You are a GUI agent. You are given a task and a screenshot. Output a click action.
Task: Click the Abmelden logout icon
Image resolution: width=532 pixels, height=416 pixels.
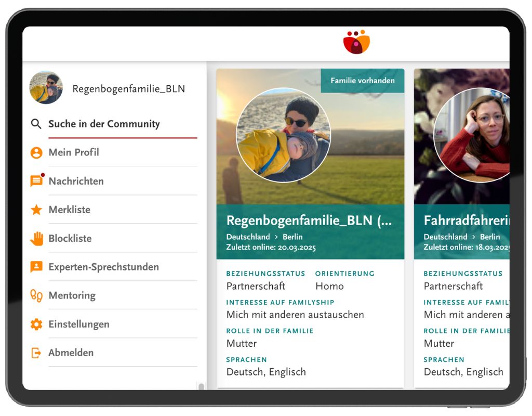[x=36, y=353]
